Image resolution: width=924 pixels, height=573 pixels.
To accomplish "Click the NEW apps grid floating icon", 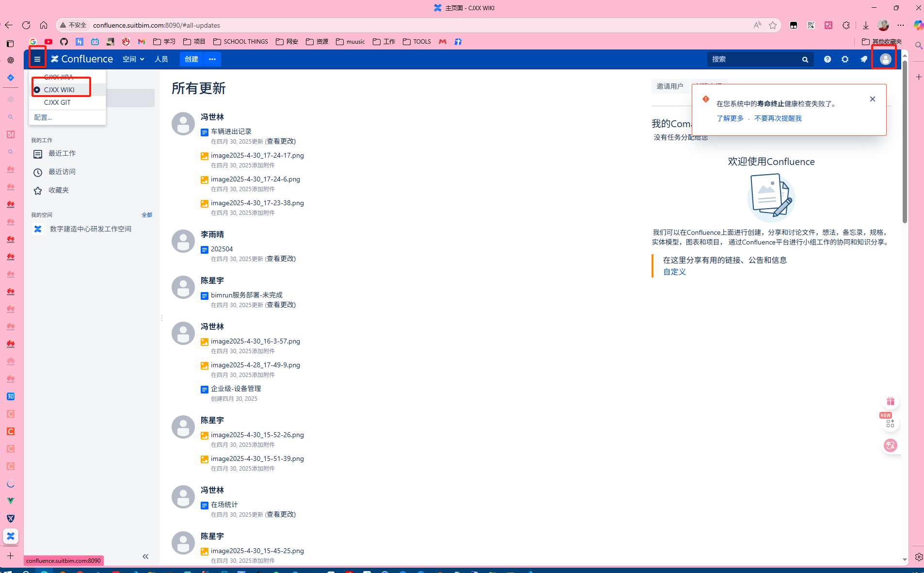I will [891, 423].
